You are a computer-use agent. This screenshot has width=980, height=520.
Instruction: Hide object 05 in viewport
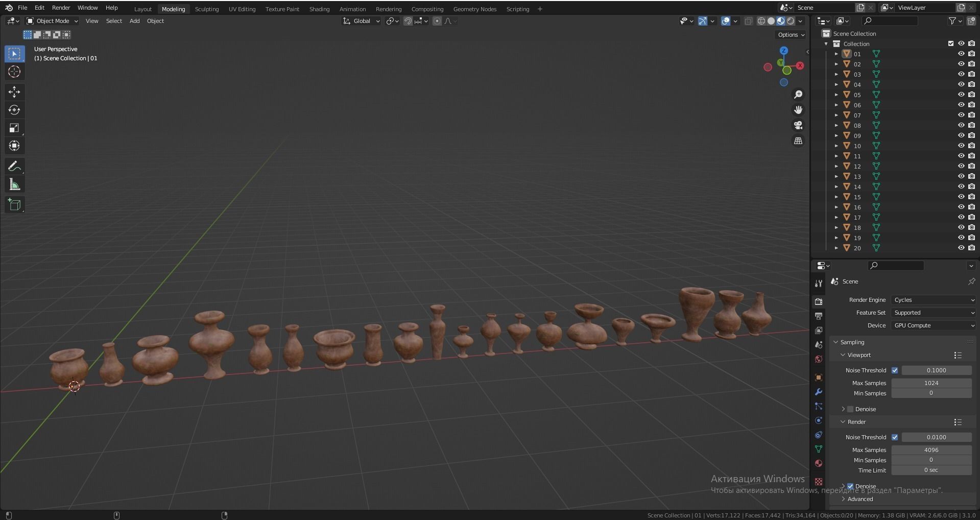click(x=961, y=94)
